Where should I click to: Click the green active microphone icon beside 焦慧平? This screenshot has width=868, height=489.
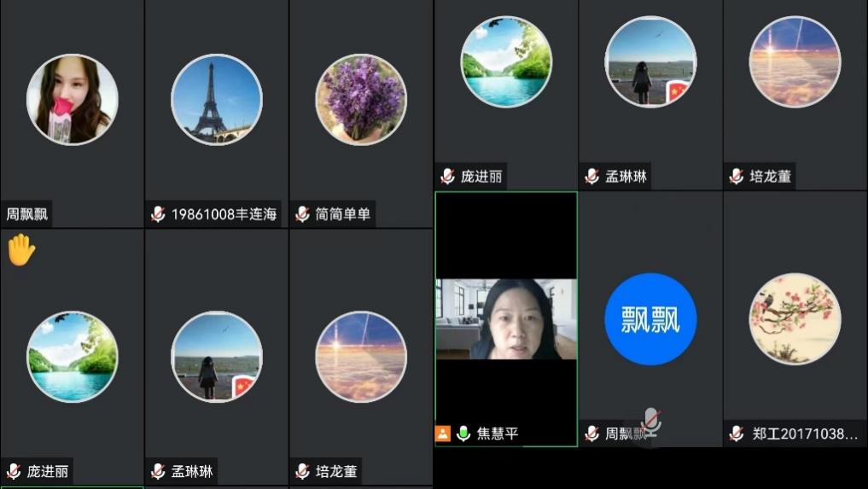[463, 433]
